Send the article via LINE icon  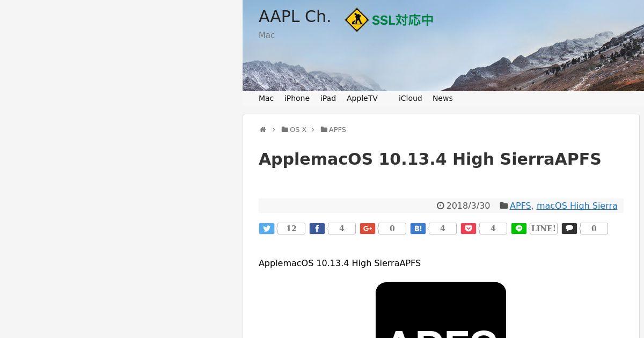point(519,229)
